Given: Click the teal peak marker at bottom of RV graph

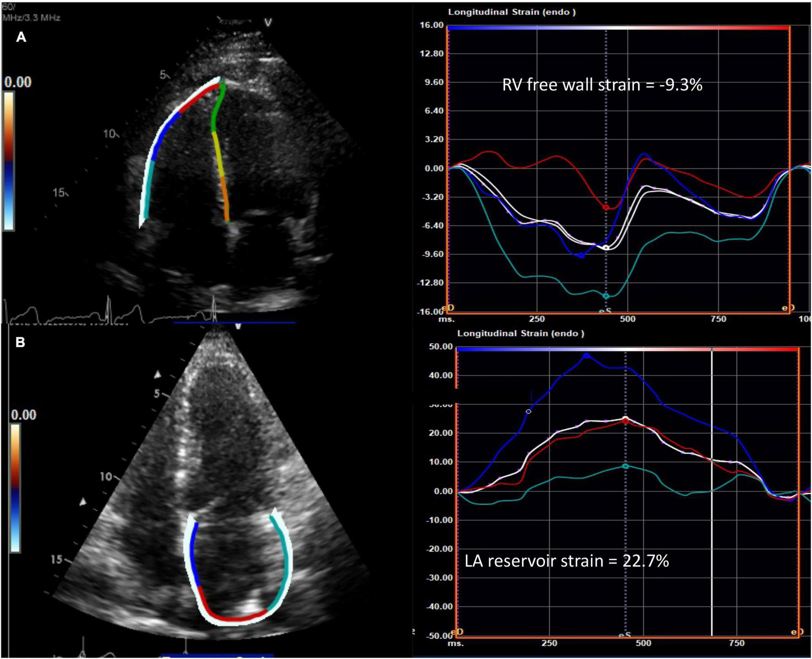Looking at the screenshot, I should 606,297.
